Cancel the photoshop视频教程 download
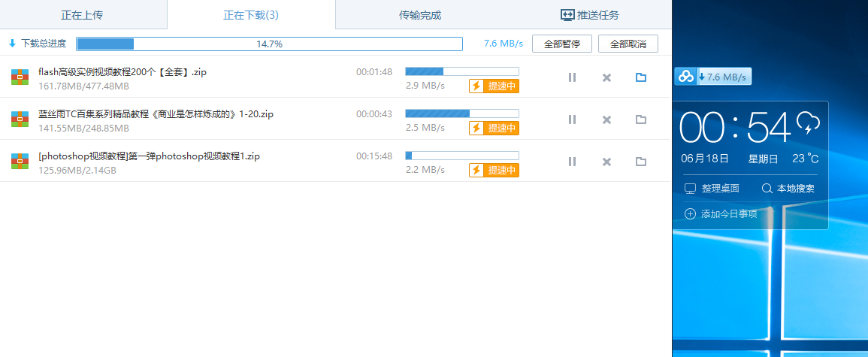The height and width of the screenshot is (357, 868). tap(606, 162)
